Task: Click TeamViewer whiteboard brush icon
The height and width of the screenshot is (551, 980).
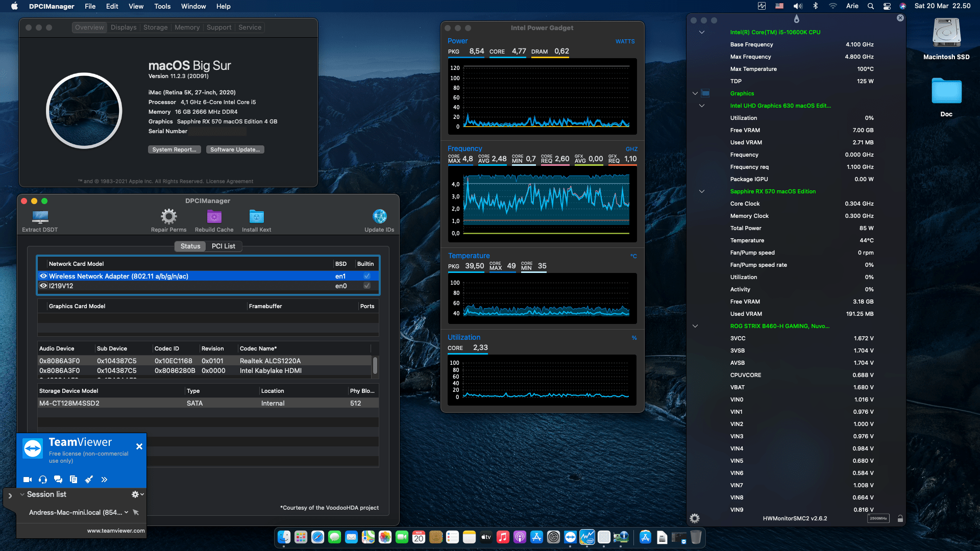Action: [x=89, y=480]
